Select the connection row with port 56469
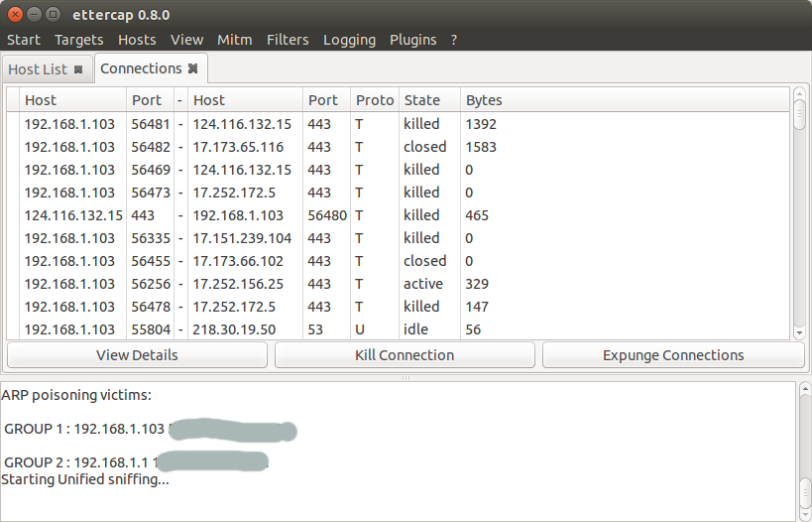The width and height of the screenshot is (812, 522). coord(398,170)
